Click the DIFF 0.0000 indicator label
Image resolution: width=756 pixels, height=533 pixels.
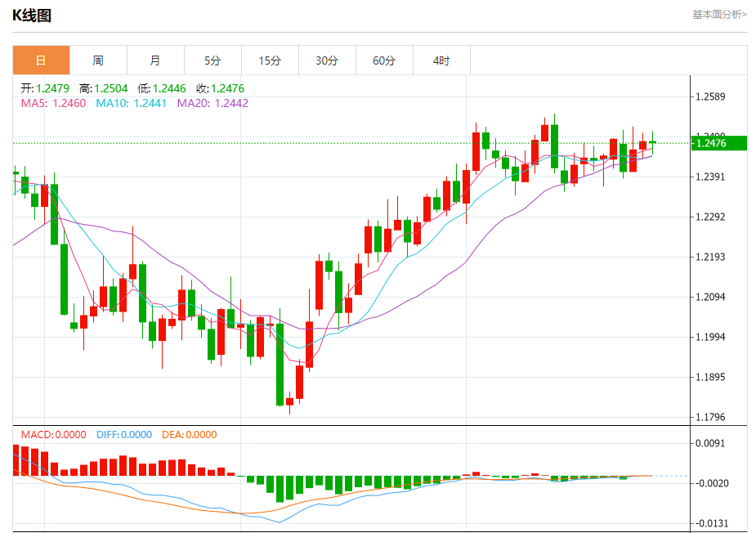tap(124, 435)
